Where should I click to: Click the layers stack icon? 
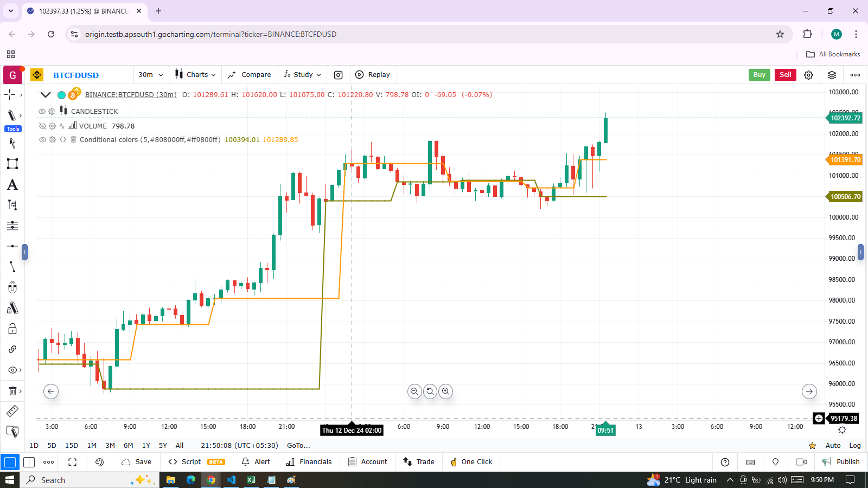832,75
